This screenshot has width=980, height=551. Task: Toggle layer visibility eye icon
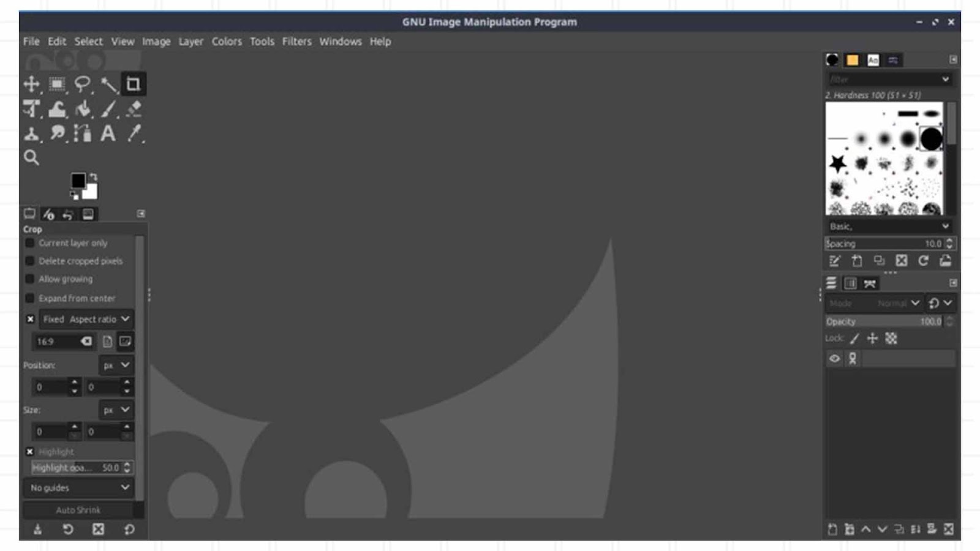pos(834,359)
